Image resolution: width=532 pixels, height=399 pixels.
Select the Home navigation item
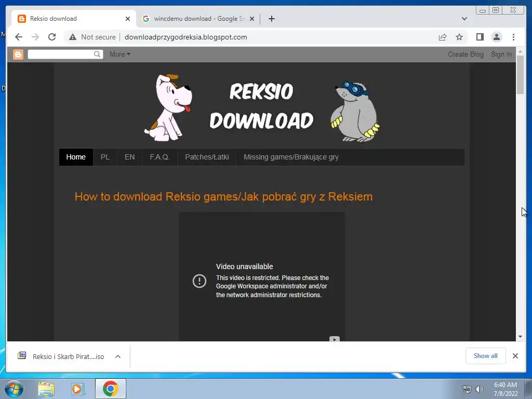(76, 157)
